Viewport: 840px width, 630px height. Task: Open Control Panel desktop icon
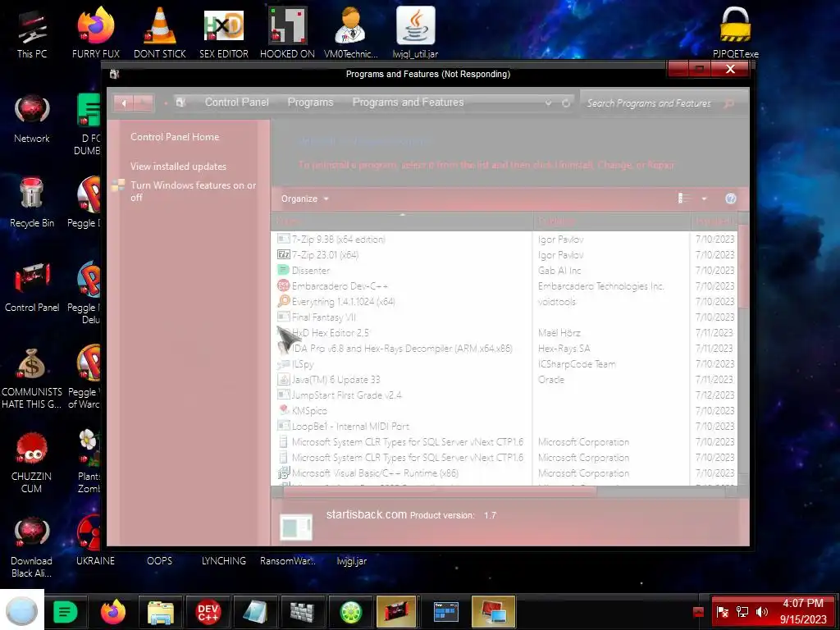[x=32, y=288]
